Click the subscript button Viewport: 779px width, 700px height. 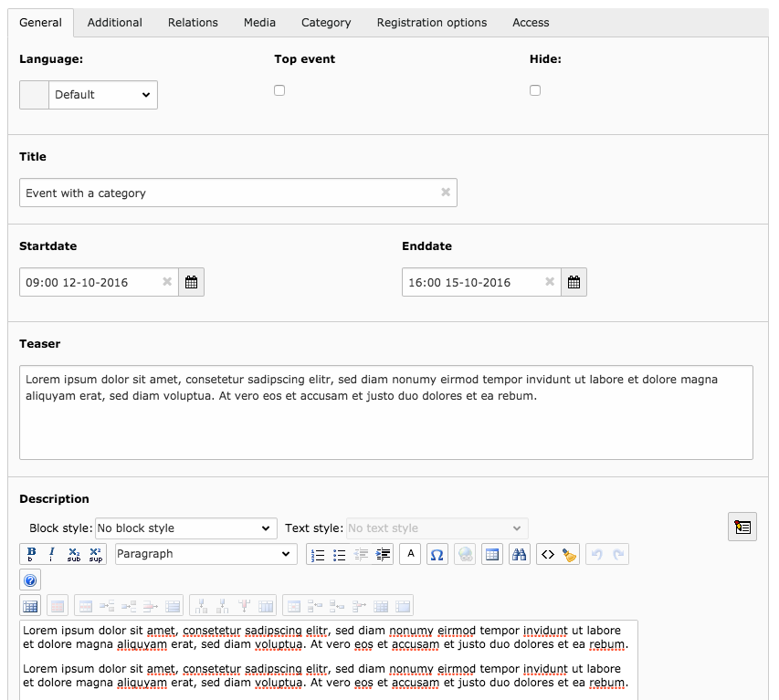point(74,554)
